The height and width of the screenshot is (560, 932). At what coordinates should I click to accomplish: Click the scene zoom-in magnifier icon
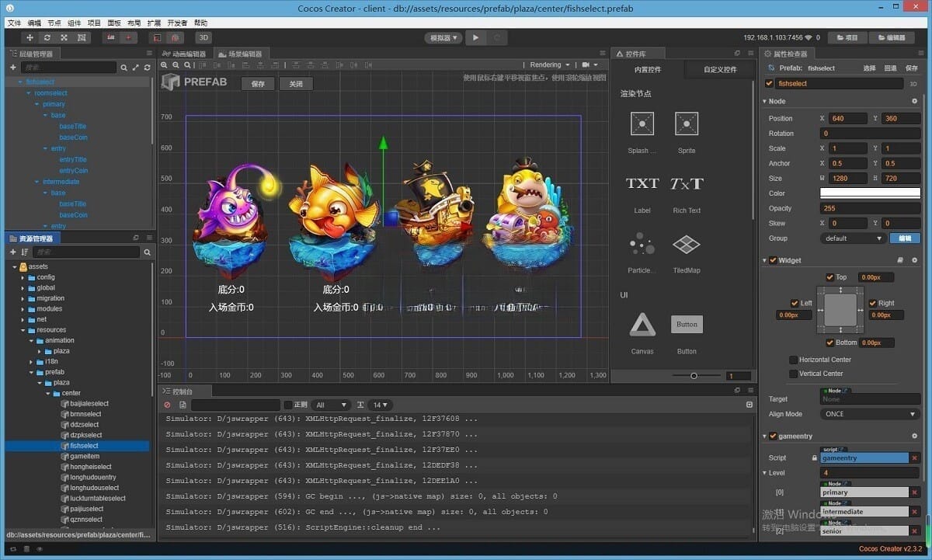click(165, 65)
